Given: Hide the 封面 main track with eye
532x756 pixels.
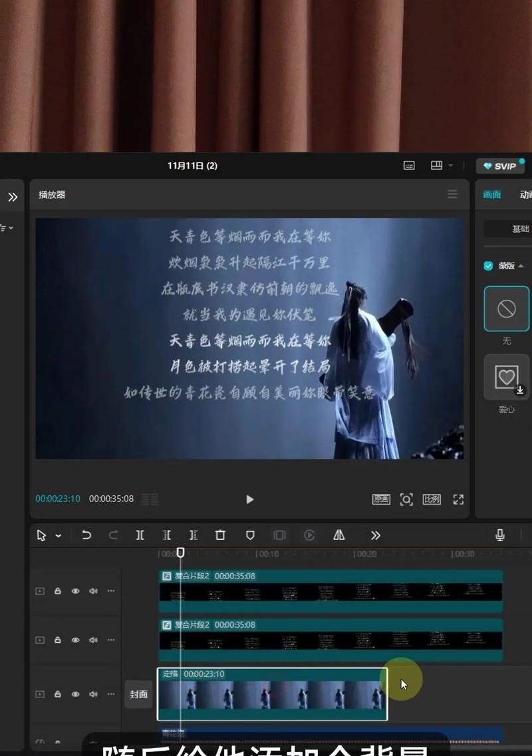Looking at the screenshot, I should [75, 694].
